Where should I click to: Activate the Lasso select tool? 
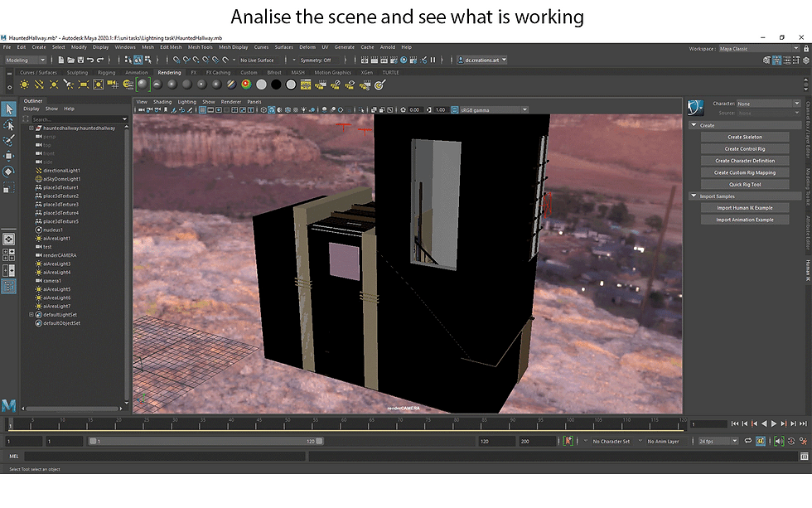tap(9, 125)
